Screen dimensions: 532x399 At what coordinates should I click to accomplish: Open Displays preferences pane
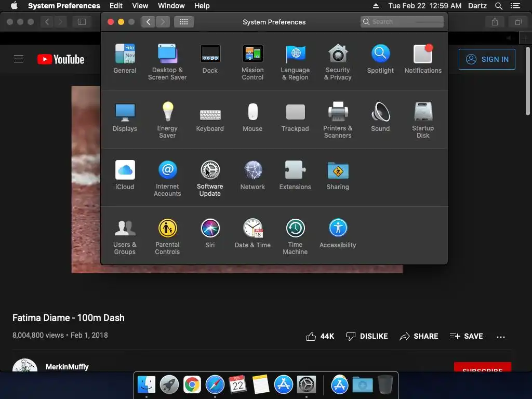pyautogui.click(x=125, y=117)
